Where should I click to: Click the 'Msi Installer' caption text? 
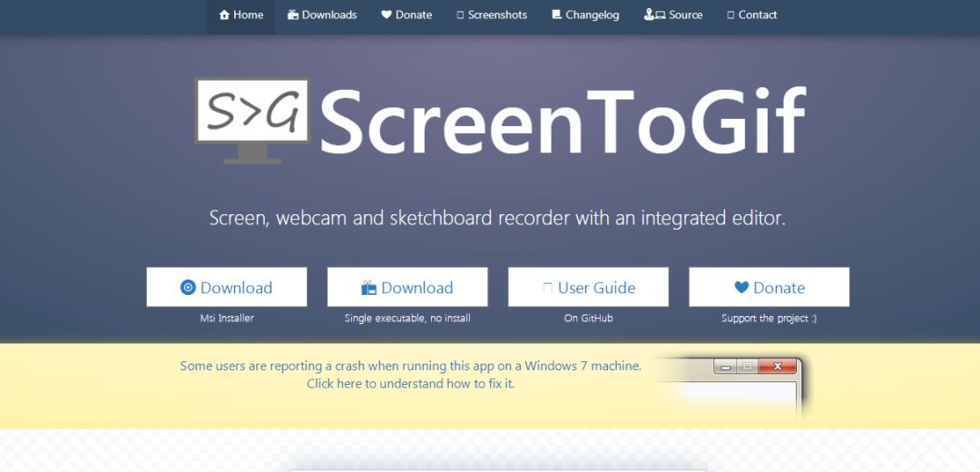(x=227, y=319)
